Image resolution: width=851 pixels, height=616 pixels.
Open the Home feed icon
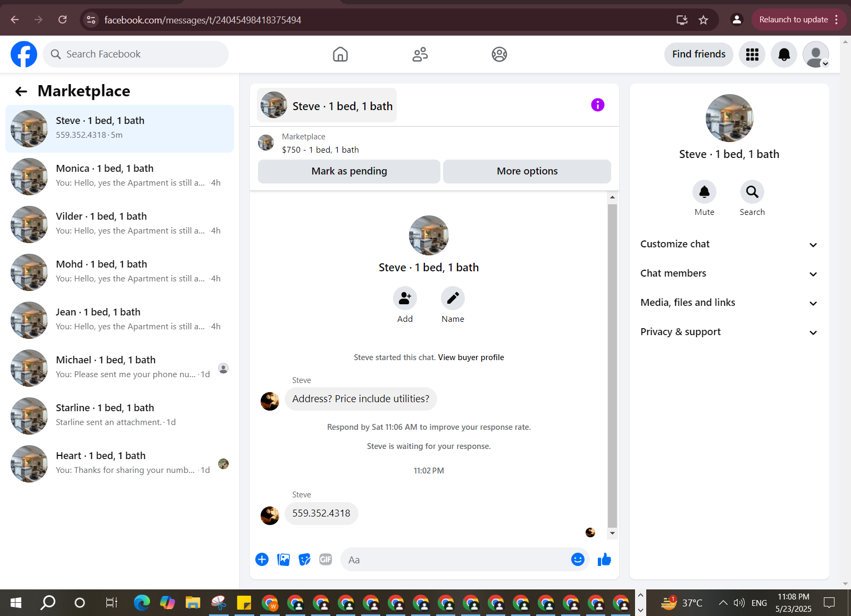[340, 54]
